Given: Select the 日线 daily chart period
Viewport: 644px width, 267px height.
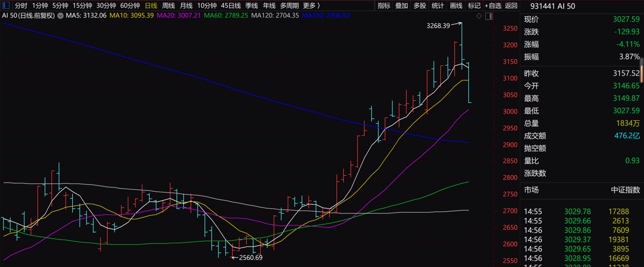Looking at the screenshot, I should (151, 6).
